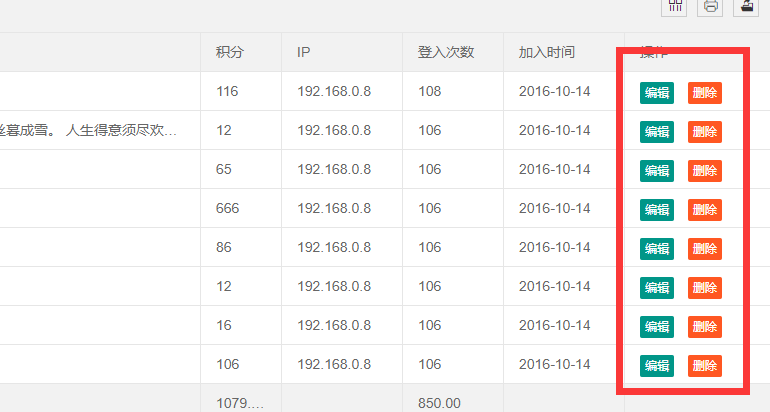Click the IP cell in the 86 points row
Image resolution: width=770 pixels, height=412 pixels.
click(x=342, y=247)
